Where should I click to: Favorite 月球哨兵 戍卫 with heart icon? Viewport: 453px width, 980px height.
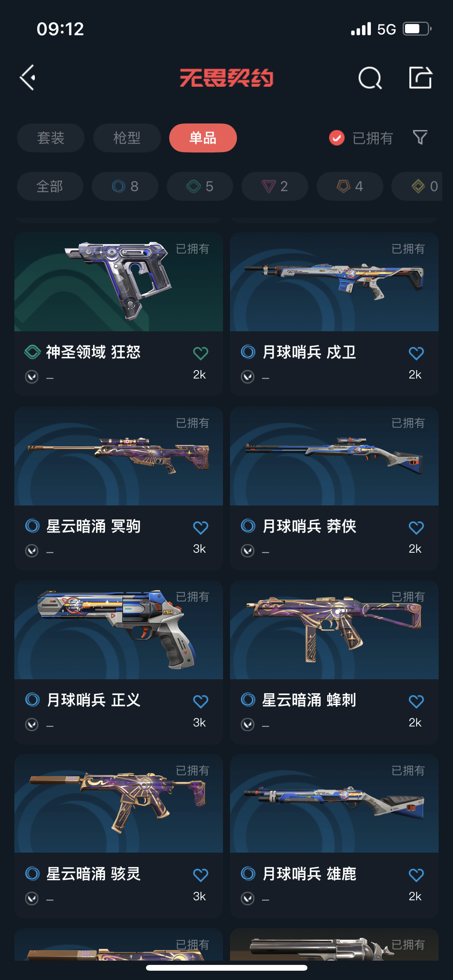tap(416, 353)
